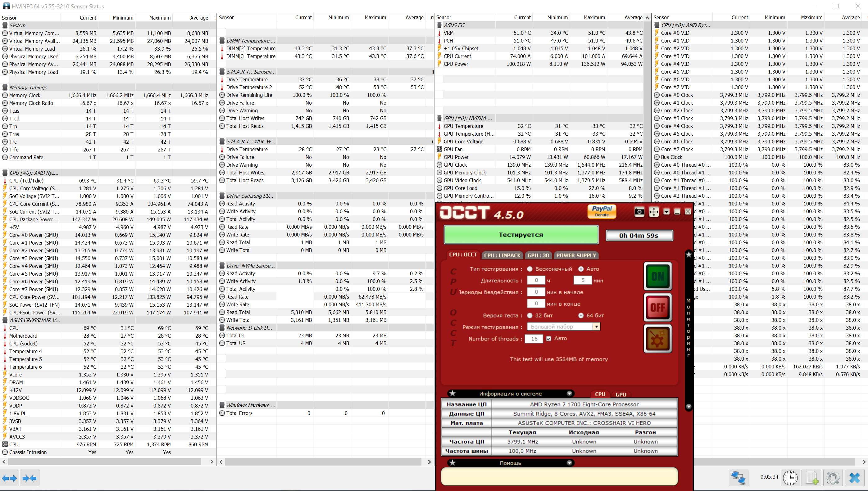Click the collapse columns inward arrows icon
This screenshot has height=491, width=868.
30,478
